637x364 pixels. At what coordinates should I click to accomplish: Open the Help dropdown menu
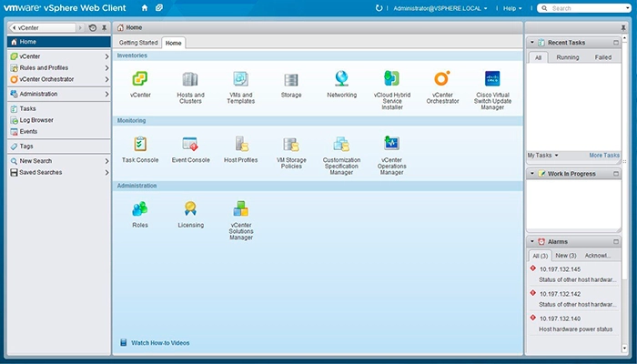pyautogui.click(x=512, y=8)
